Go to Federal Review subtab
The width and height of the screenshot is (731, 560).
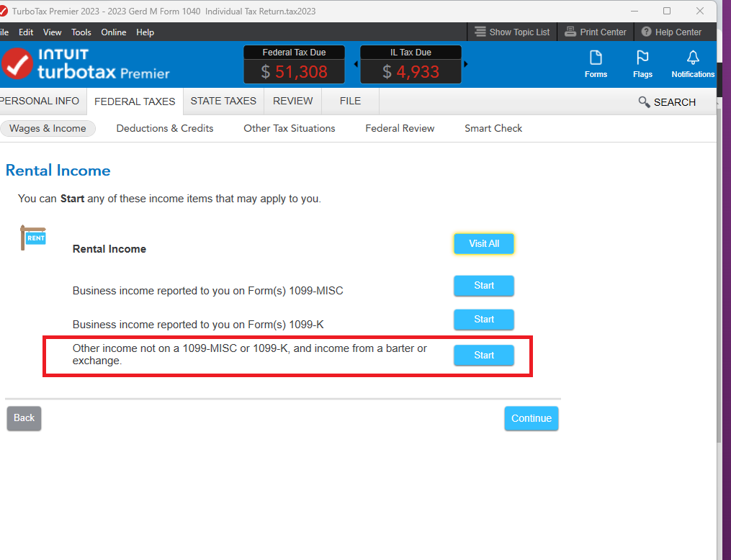coord(400,129)
